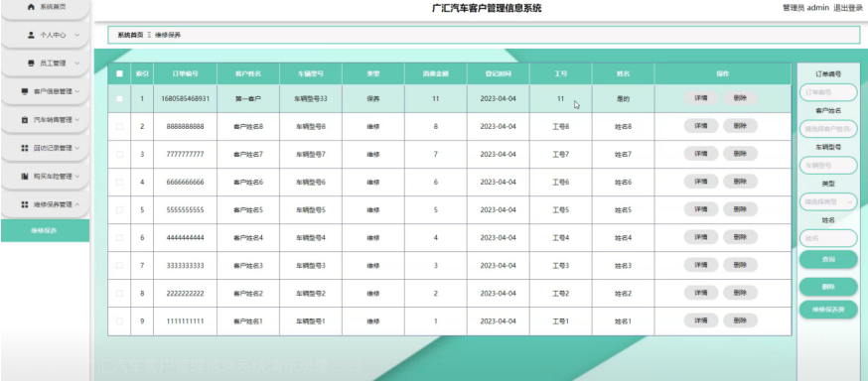Click the chart icon of 购买车险管理
Screen dimensions: 868x382
(25, 177)
